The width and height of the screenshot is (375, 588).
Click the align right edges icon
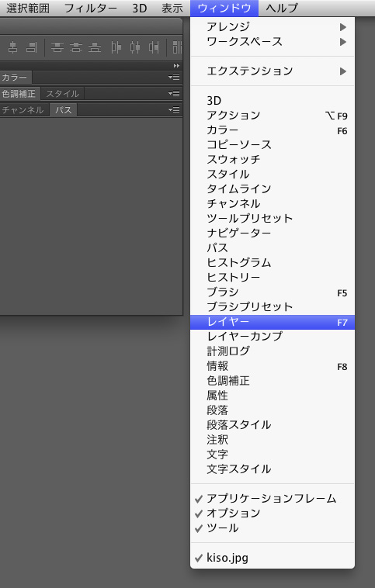tap(32, 47)
